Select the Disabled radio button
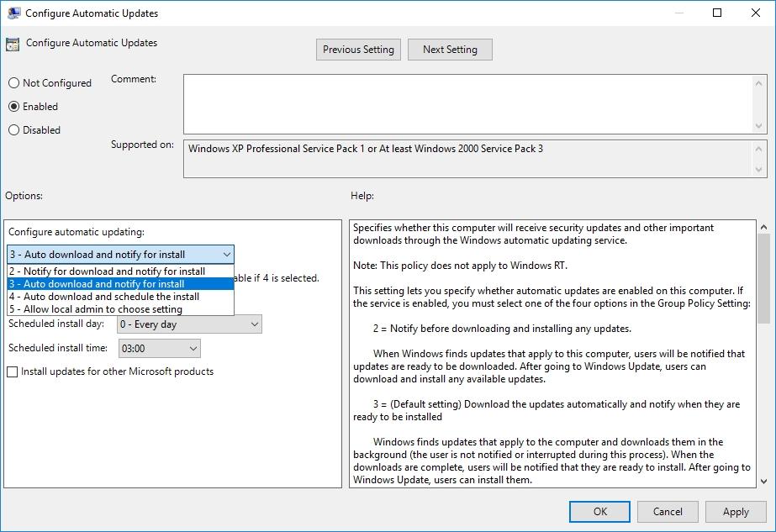Viewport: 776px width, 532px height. (x=13, y=129)
